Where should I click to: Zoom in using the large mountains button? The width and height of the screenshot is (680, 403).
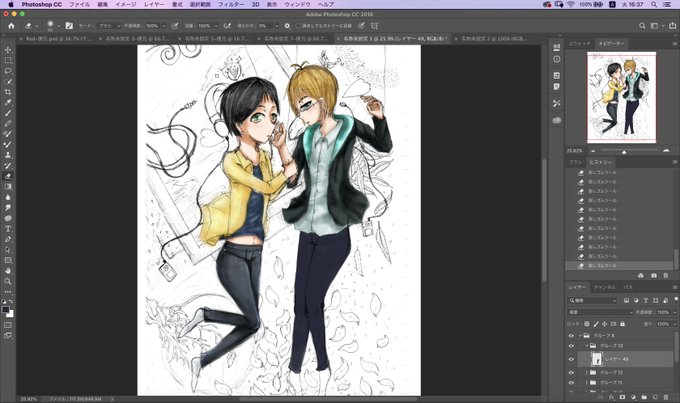click(666, 151)
